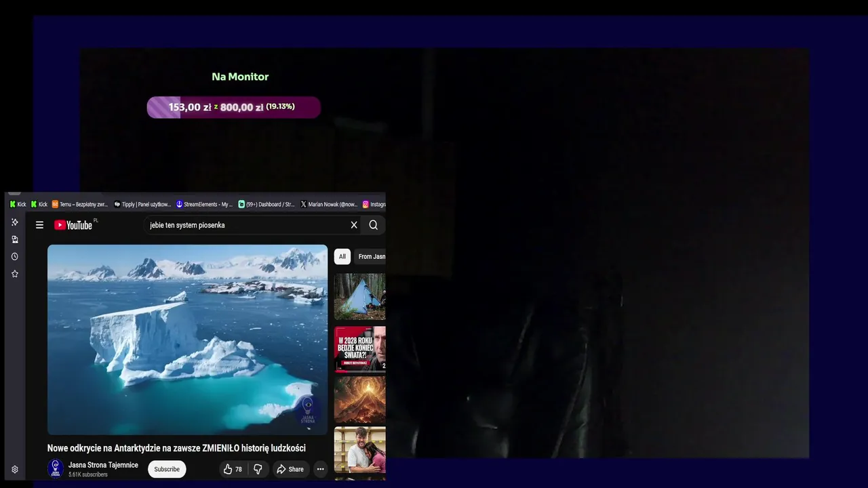Open the Tipply panel bookmark
Screen dimensions: 868x488
click(142, 204)
